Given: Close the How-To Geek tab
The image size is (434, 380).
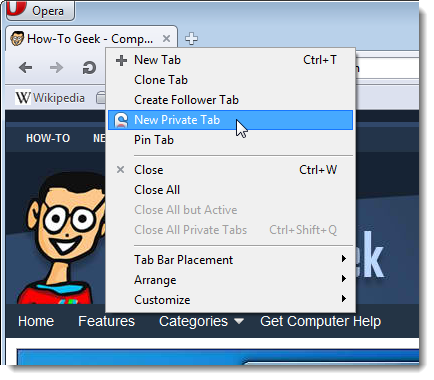Looking at the screenshot, I should pos(166,39).
